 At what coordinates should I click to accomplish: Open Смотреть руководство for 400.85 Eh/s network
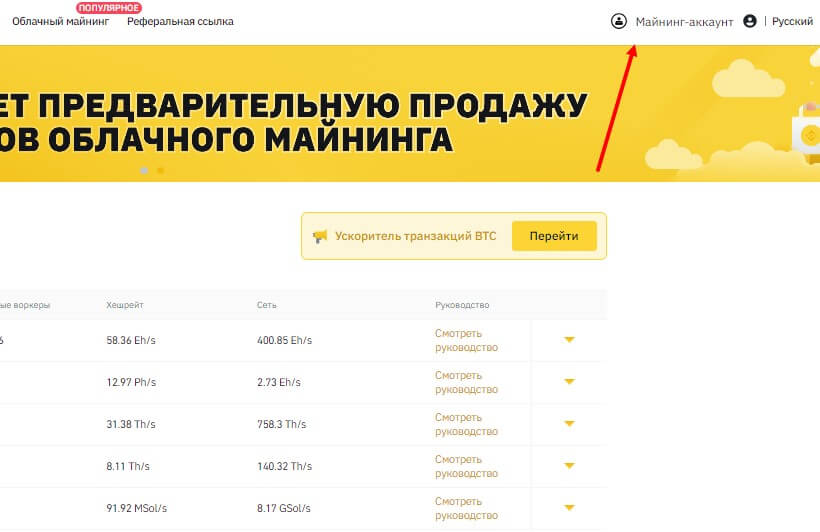[x=466, y=340]
